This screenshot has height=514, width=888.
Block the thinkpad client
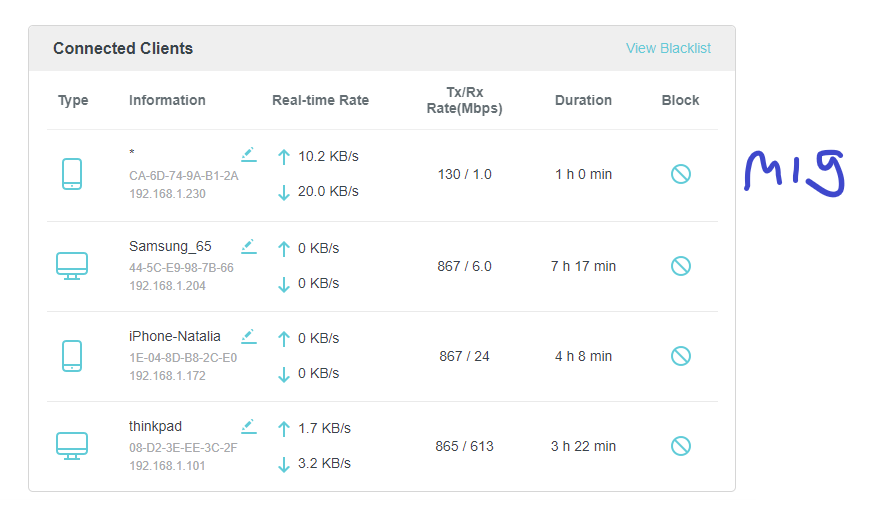(680, 446)
